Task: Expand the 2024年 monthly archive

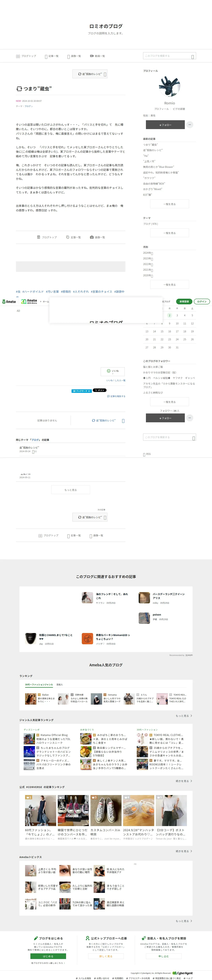Action: click(x=148, y=253)
